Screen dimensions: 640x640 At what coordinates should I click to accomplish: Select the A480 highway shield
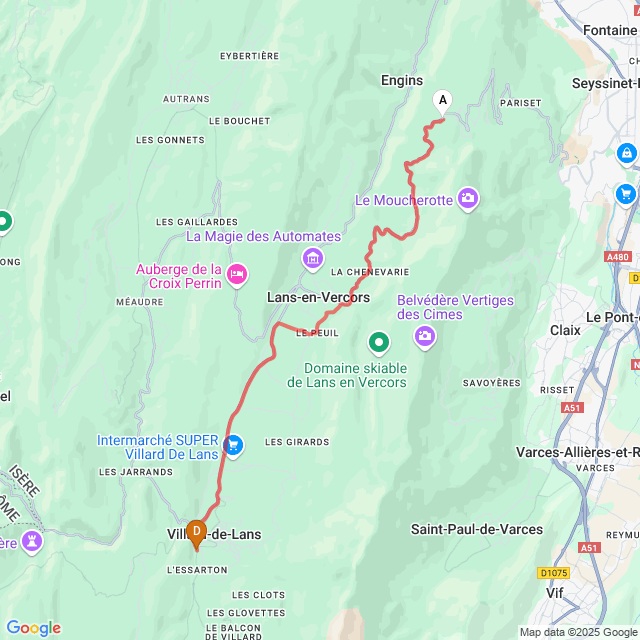click(618, 257)
